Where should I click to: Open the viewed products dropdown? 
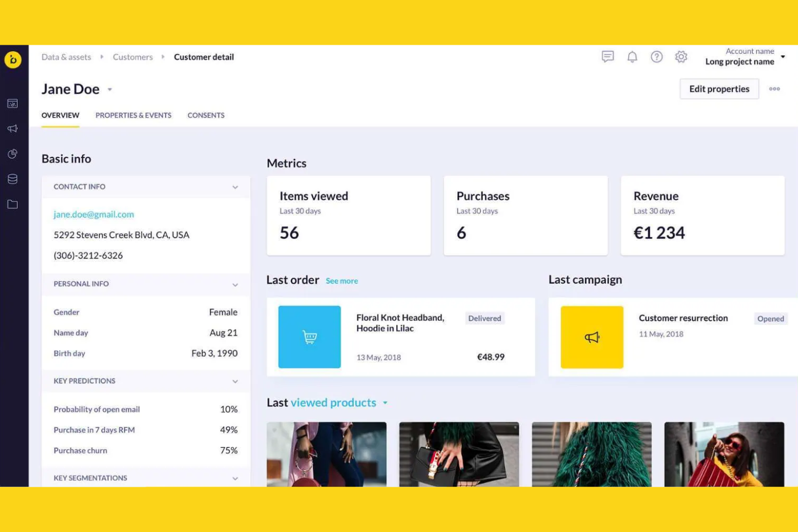[385, 403]
